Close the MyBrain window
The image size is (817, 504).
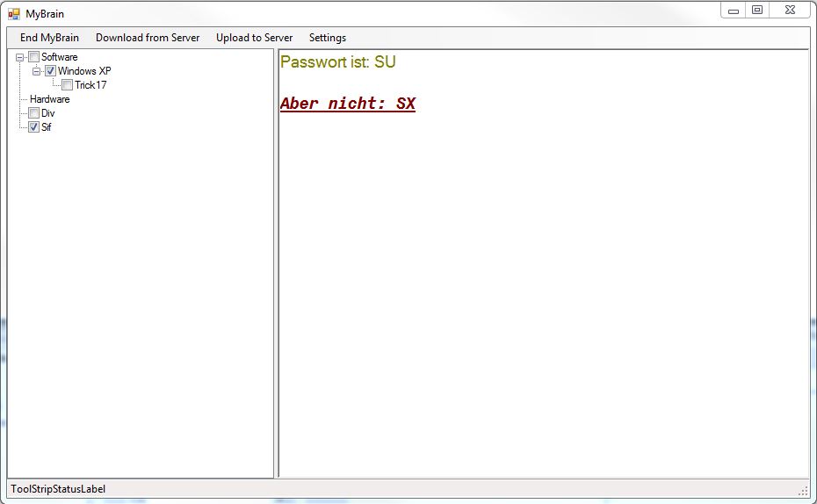coord(790,11)
